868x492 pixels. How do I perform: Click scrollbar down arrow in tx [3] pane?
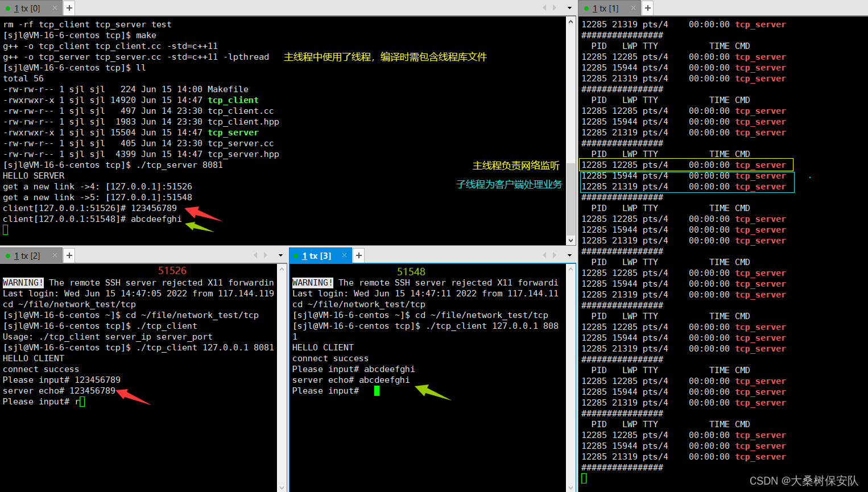coord(571,487)
